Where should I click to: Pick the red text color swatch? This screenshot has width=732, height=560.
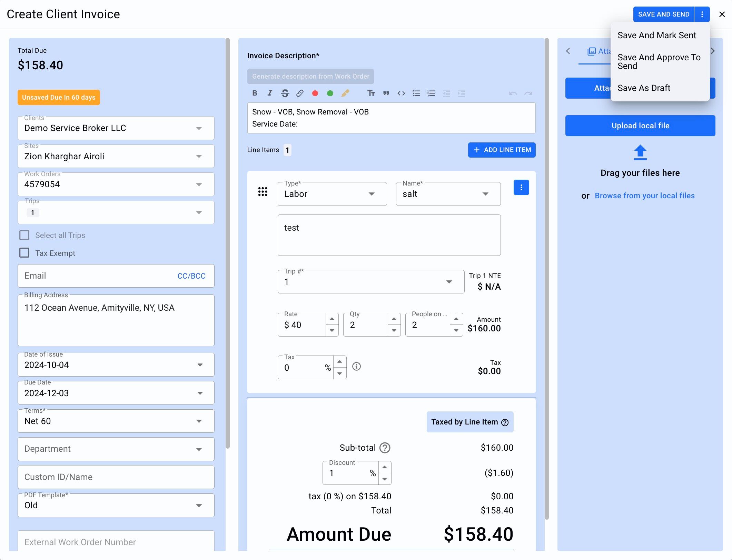point(315,93)
